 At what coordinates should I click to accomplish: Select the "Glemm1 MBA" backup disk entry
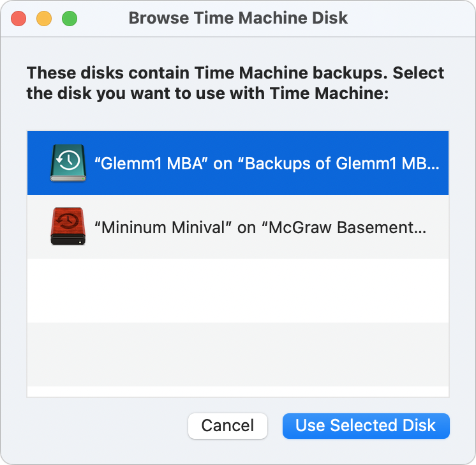tap(238, 163)
